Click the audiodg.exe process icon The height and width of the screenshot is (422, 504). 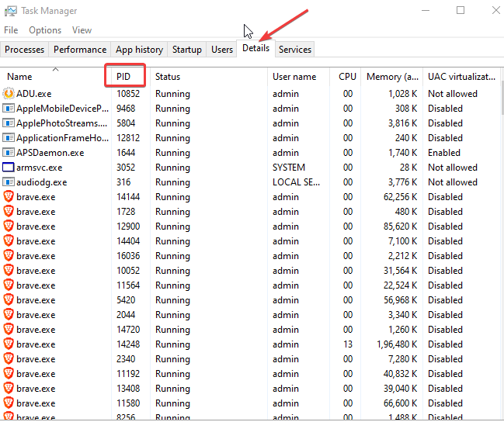pos(9,182)
